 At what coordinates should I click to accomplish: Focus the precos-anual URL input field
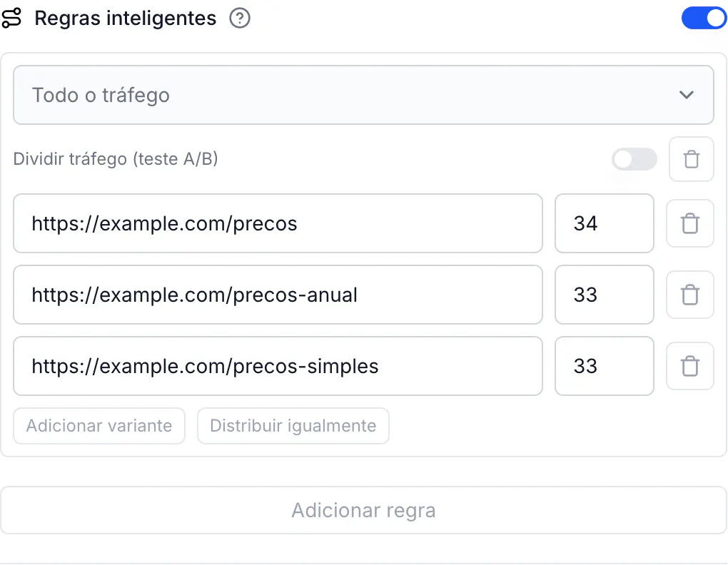point(278,295)
